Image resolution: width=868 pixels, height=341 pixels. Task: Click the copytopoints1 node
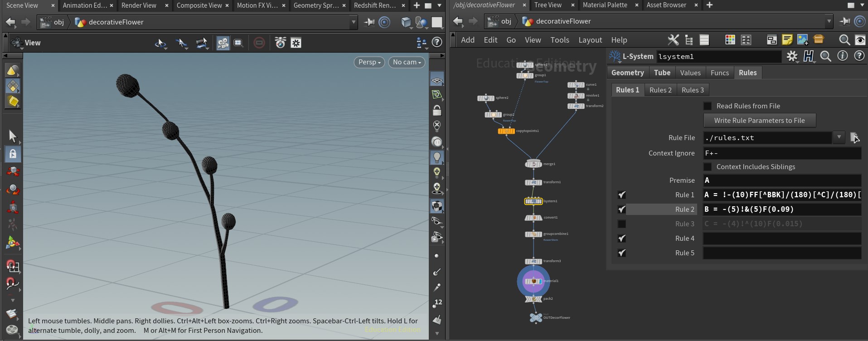click(x=506, y=131)
